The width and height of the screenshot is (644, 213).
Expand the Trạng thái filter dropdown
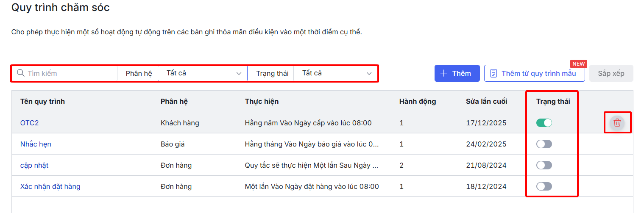335,73
